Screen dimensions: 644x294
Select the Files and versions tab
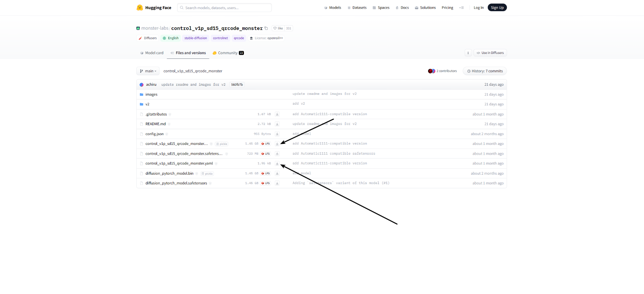tap(188, 53)
